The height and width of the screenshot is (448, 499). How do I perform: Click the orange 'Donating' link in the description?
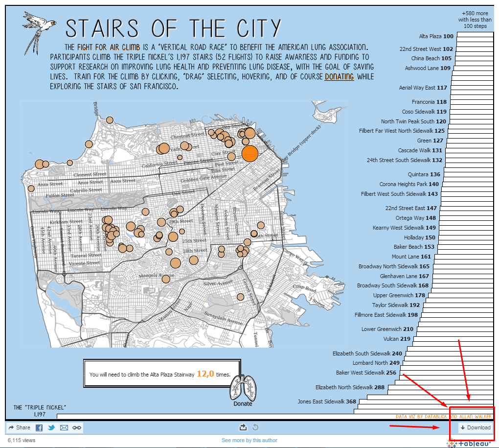[x=339, y=77]
